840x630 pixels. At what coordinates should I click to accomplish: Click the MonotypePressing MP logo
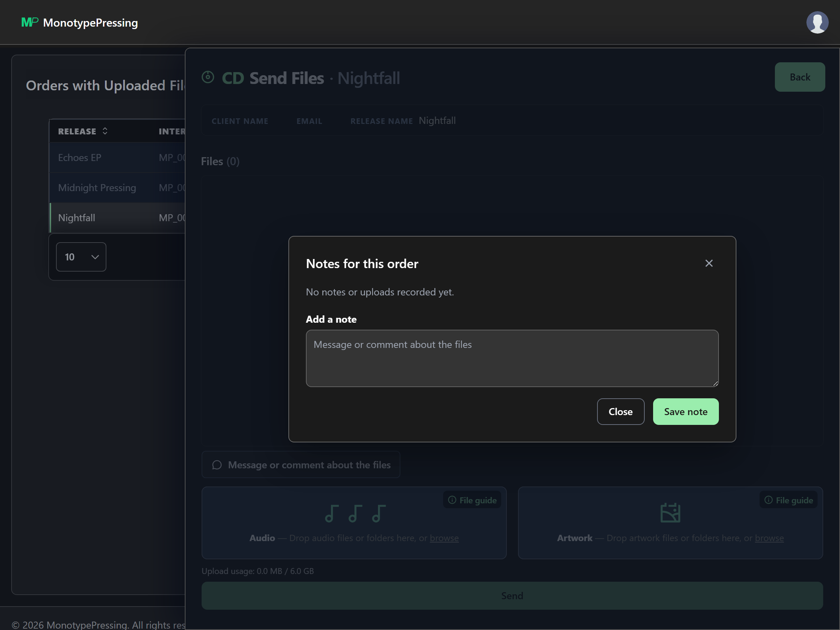click(x=30, y=22)
